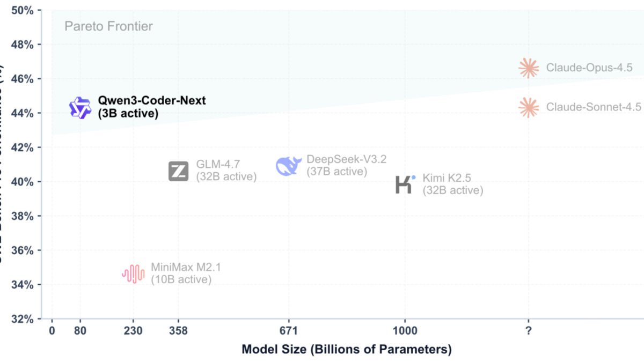This screenshot has width=644, height=362.
Task: Click the Qwen3-Coder-Next purple logo
Action: (80, 108)
